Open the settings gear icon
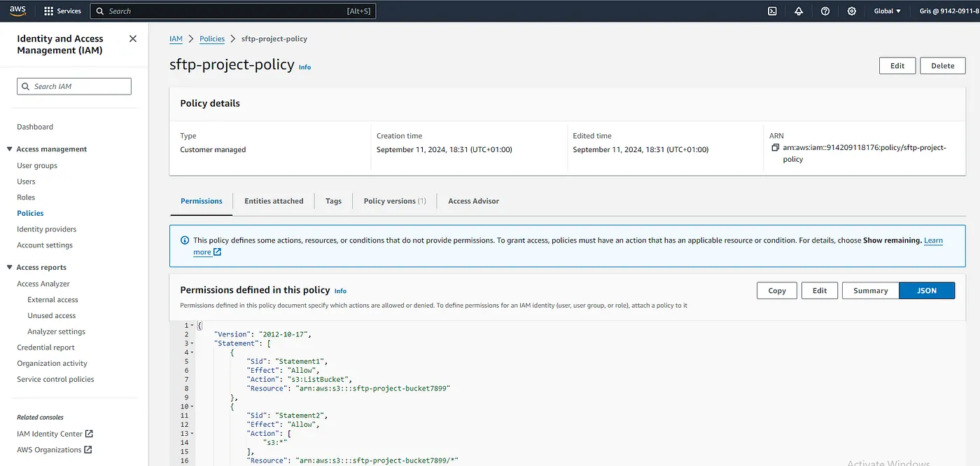This screenshot has height=466, width=980. [851, 11]
